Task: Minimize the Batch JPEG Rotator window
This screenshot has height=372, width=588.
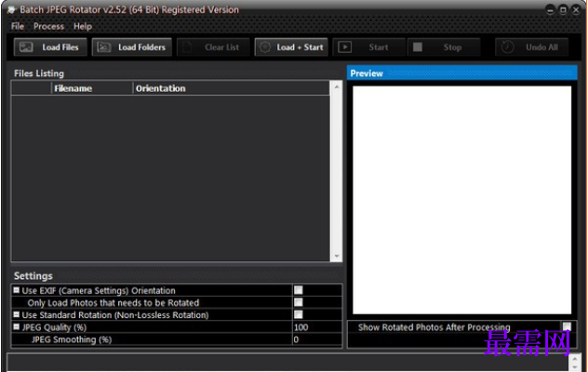Action: coord(550,10)
